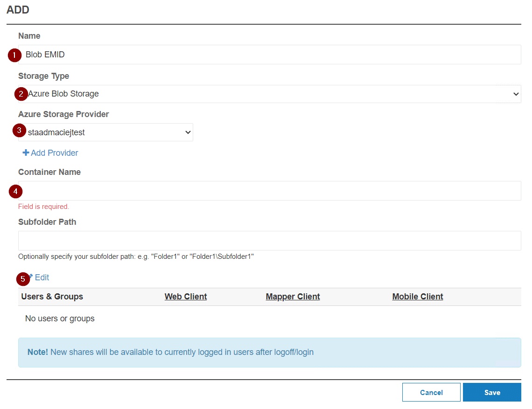Click the Add Provider link
The width and height of the screenshot is (532, 409).
54,153
